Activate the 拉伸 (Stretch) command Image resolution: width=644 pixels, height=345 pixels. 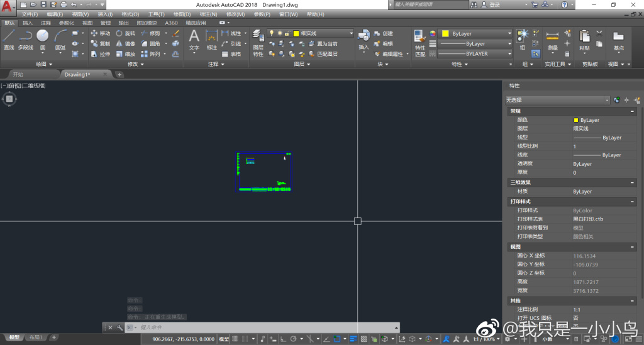pyautogui.click(x=100, y=54)
